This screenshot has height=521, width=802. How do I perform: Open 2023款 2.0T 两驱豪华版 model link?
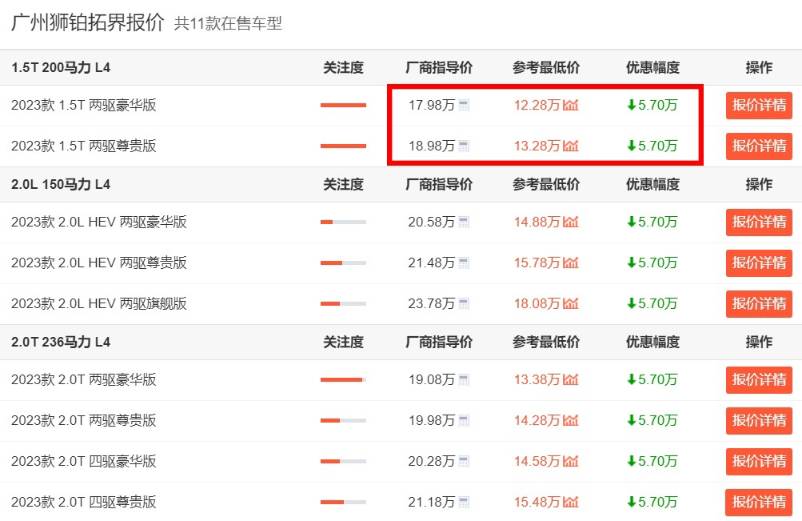[x=84, y=380]
